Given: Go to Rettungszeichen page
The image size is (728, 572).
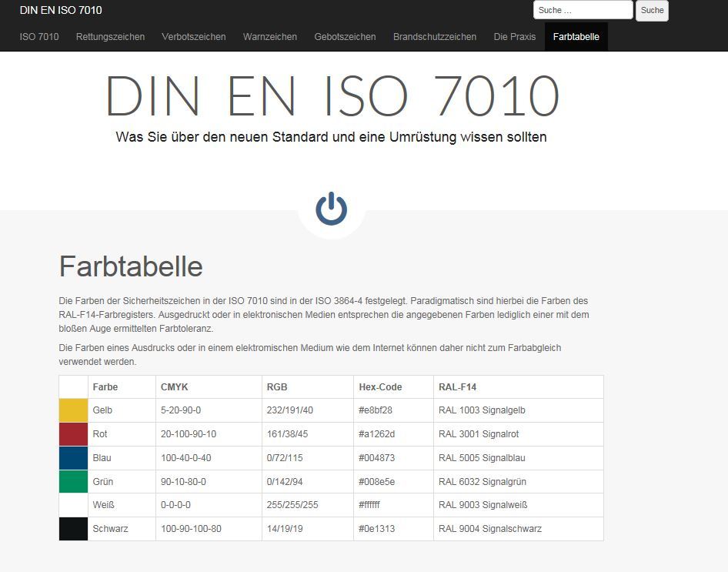Looking at the screenshot, I should click(110, 36).
